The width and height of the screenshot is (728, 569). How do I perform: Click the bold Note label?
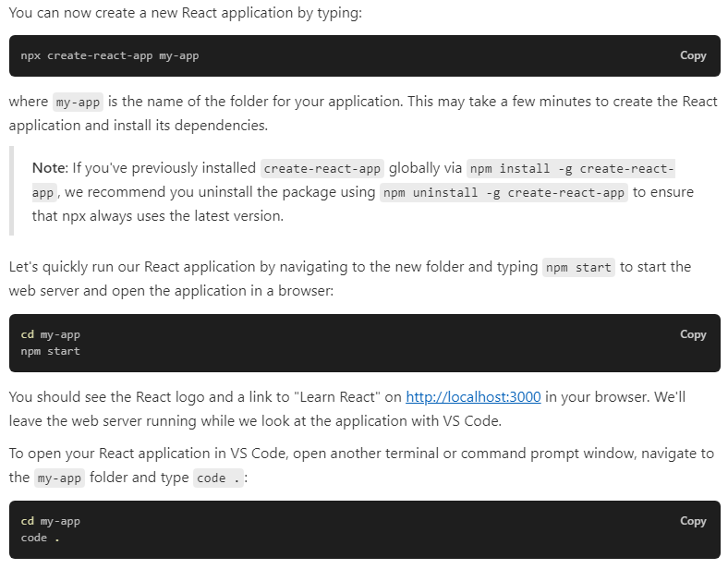(x=50, y=168)
